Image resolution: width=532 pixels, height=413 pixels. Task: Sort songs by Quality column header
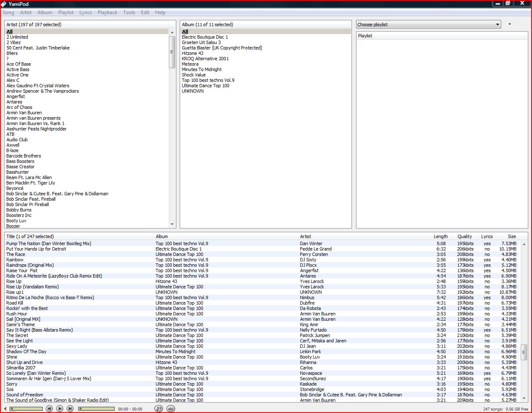tap(465, 236)
